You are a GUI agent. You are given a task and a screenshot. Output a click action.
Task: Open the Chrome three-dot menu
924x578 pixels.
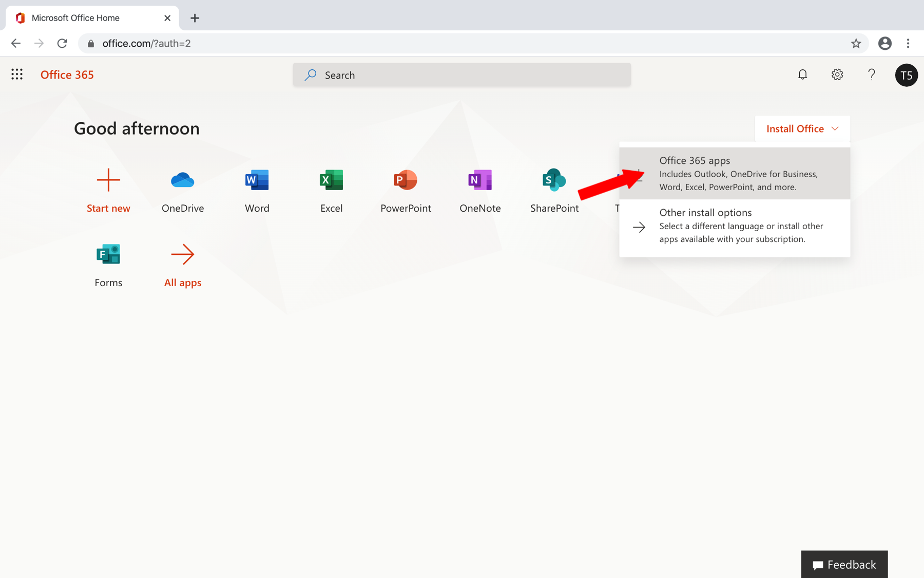pyautogui.click(x=908, y=44)
